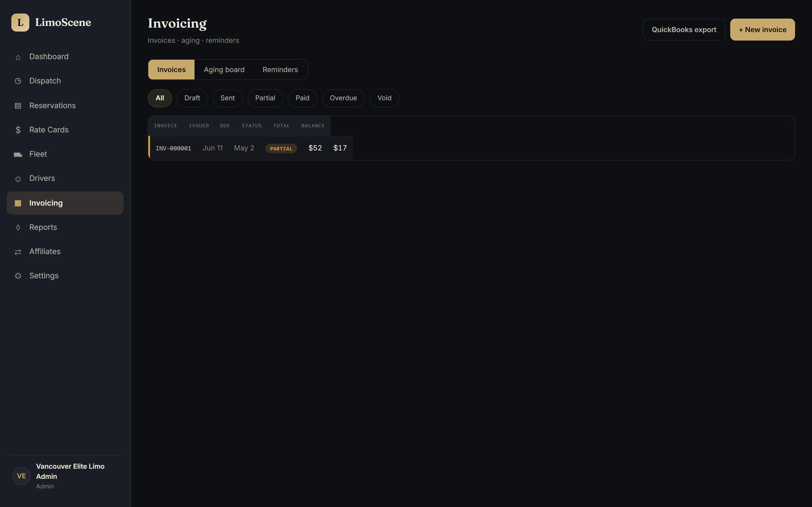Click the Dispatch clock icon
Image resolution: width=812 pixels, height=507 pixels.
pos(18,81)
